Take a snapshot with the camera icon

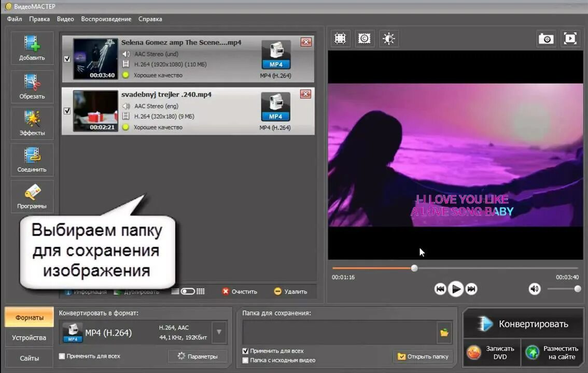point(546,38)
